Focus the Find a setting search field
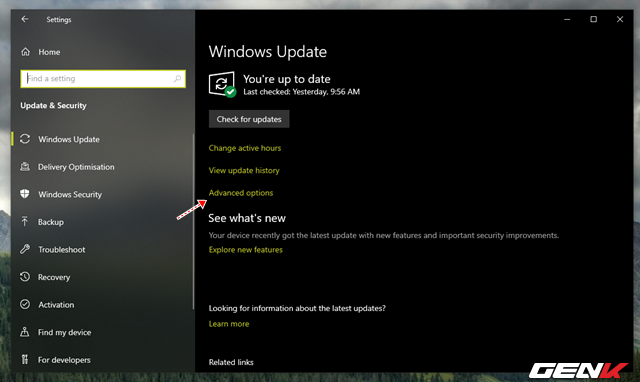The image size is (640, 382). pyautogui.click(x=103, y=78)
